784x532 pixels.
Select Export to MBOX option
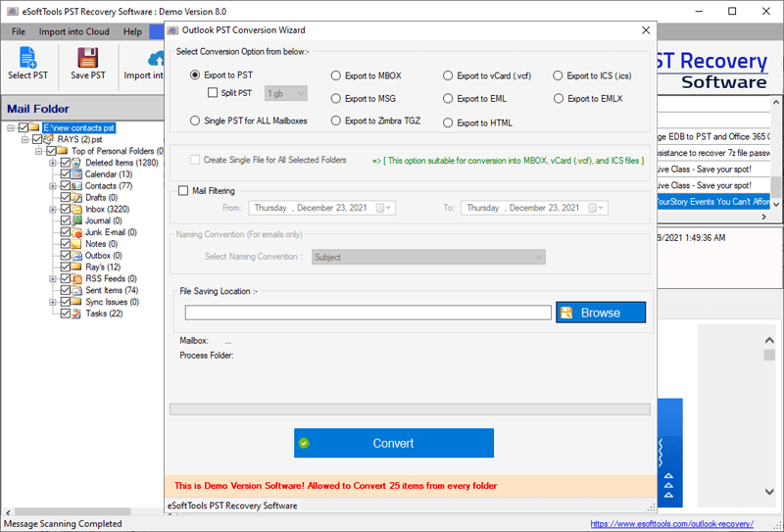tap(336, 76)
